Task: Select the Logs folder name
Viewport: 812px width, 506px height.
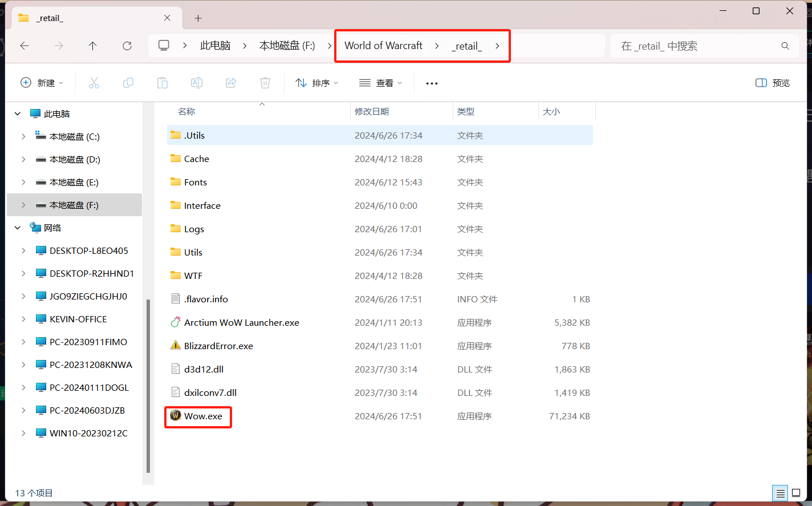Action: click(194, 229)
